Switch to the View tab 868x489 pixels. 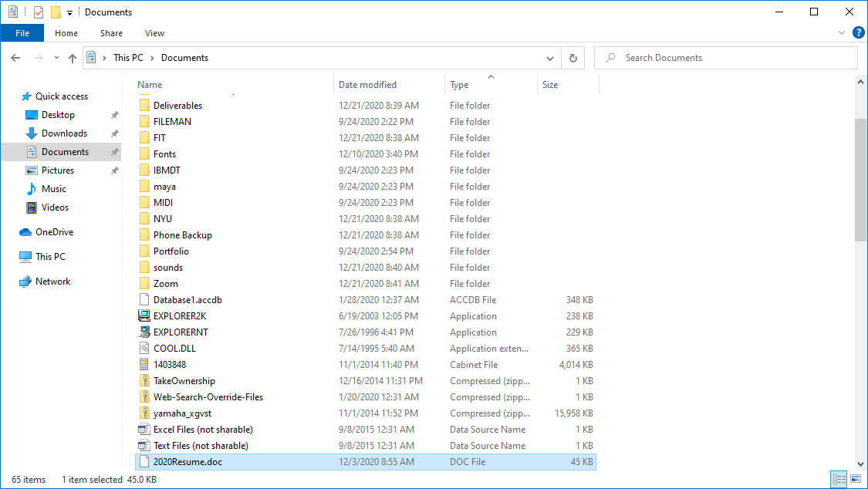pyautogui.click(x=154, y=33)
